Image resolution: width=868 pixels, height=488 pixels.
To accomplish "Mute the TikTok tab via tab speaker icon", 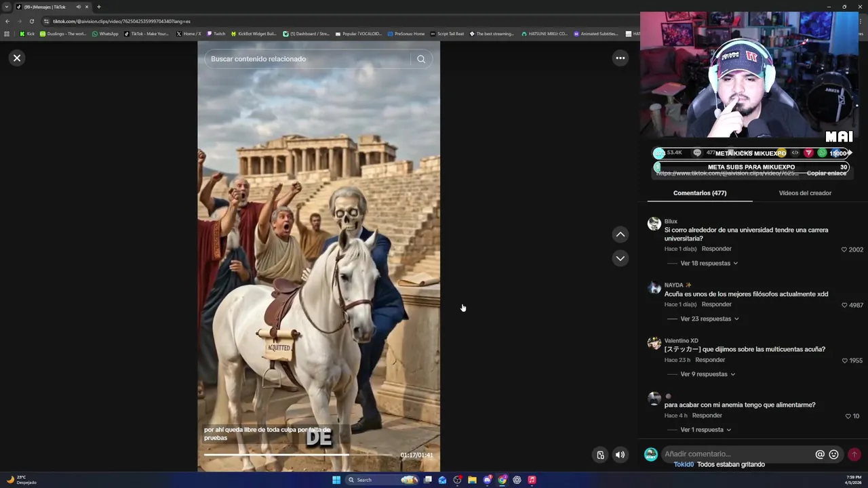I will pos(78,7).
